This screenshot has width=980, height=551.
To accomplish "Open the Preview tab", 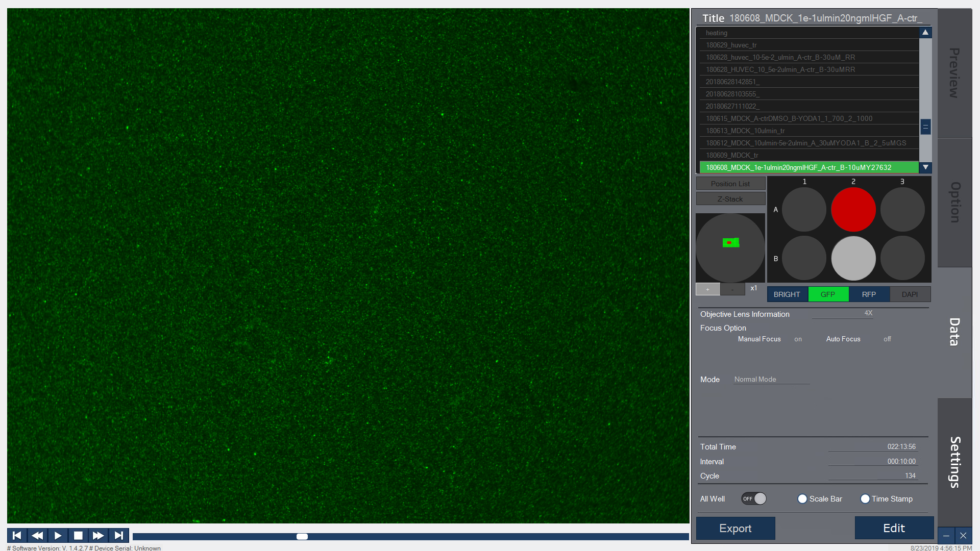I will (954, 73).
